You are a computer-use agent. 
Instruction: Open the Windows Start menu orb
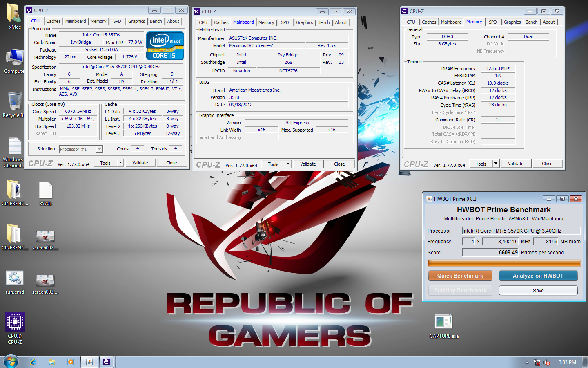pos(11,362)
